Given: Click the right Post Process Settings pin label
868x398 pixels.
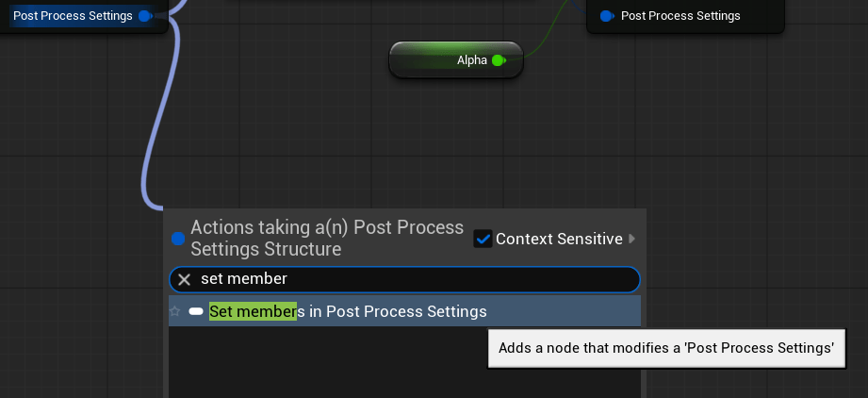Looking at the screenshot, I should click(680, 16).
